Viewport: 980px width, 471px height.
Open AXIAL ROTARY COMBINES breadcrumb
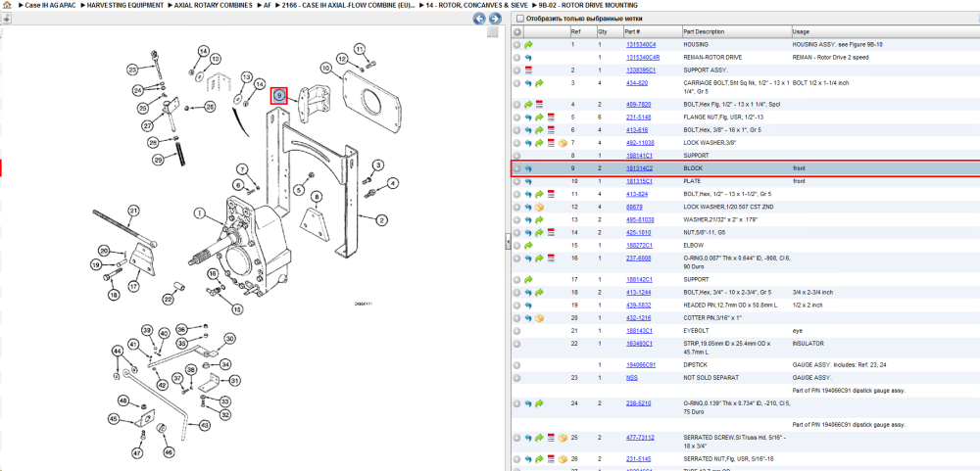(x=213, y=5)
